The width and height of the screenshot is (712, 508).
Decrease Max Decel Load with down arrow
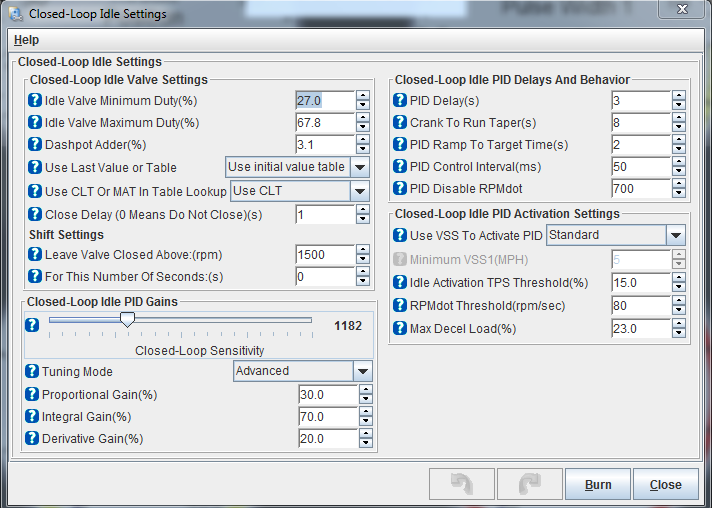click(x=678, y=333)
